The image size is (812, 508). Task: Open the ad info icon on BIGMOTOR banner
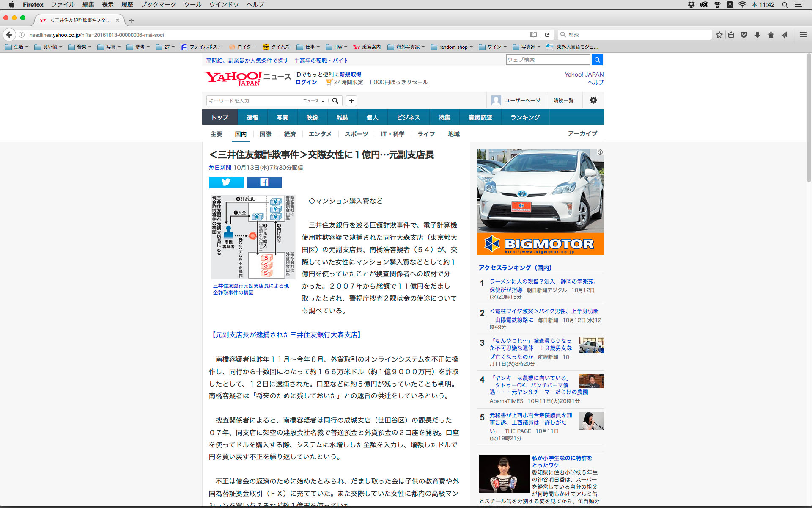pyautogui.click(x=600, y=152)
